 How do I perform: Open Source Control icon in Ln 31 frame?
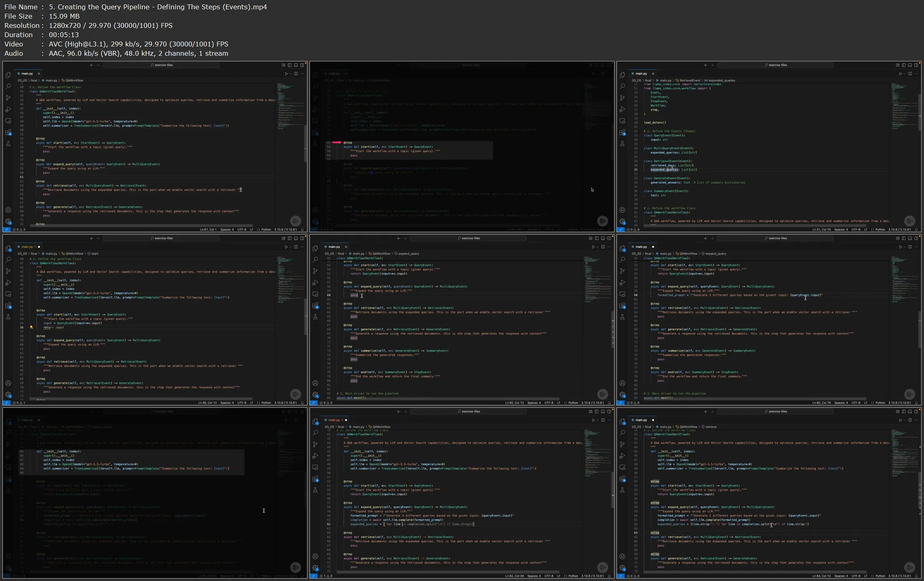click(x=622, y=98)
